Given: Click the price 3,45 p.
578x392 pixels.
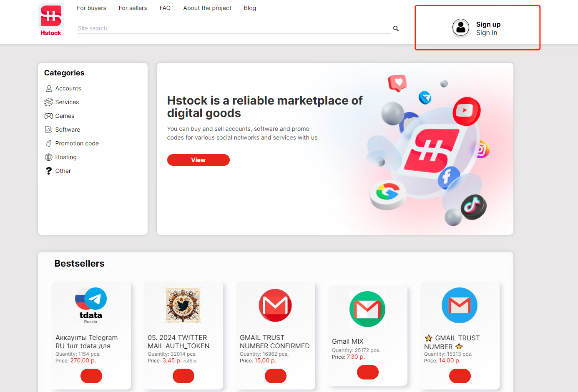Looking at the screenshot, I should 172,360.
